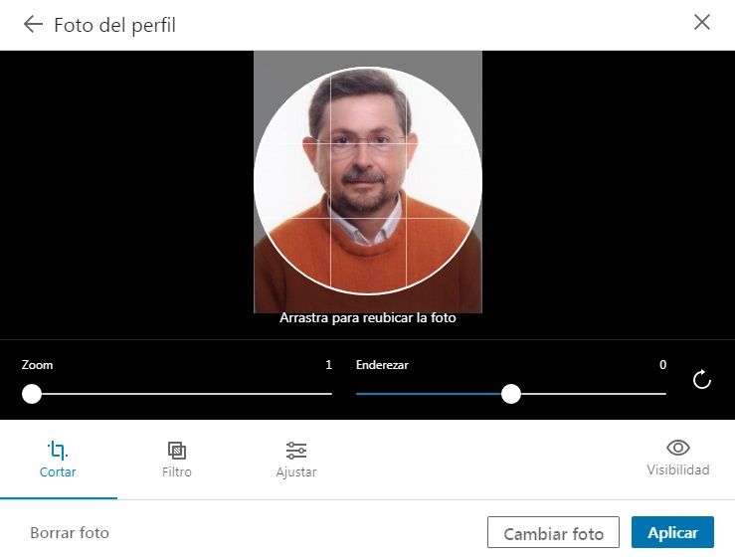
Task: Click the Foto del perfil dialog title
Action: point(114,25)
